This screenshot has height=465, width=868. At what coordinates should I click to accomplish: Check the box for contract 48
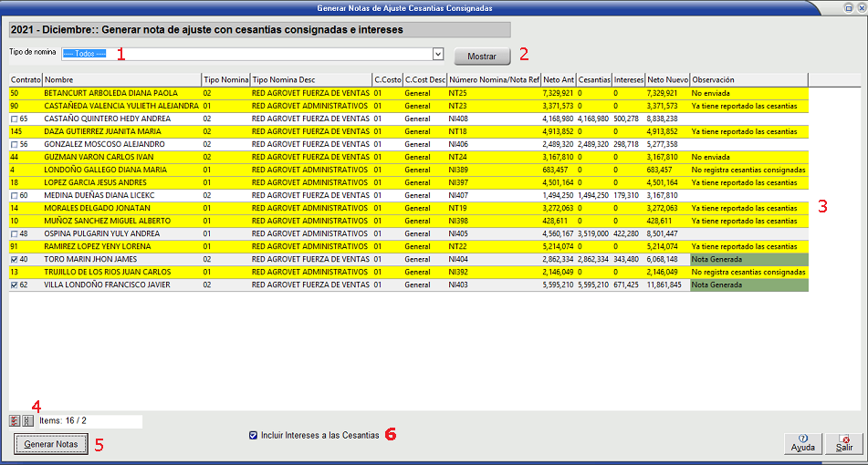[14, 233]
